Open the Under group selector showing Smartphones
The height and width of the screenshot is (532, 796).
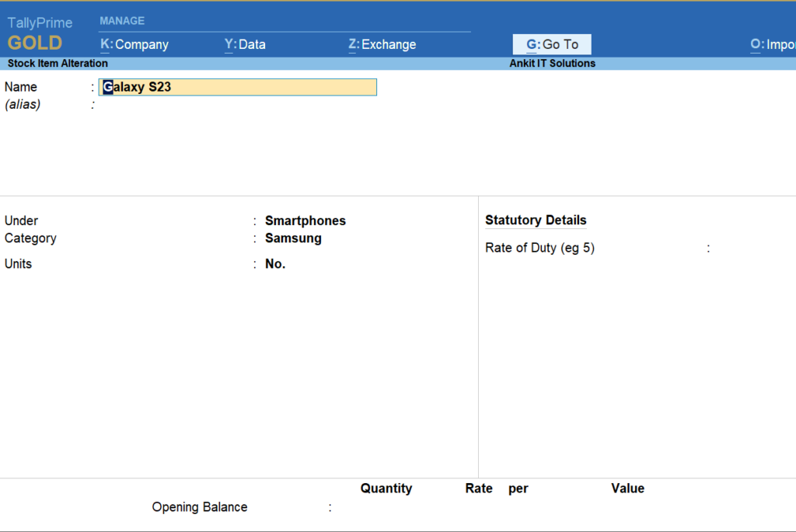[305, 221]
